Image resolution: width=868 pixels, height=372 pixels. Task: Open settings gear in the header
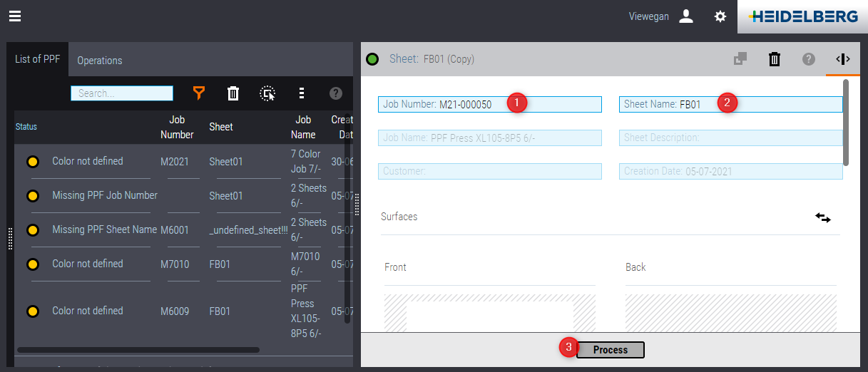(x=720, y=16)
